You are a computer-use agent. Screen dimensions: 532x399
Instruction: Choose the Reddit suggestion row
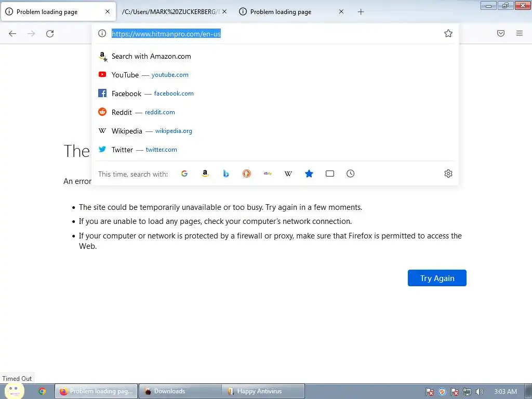click(x=275, y=112)
